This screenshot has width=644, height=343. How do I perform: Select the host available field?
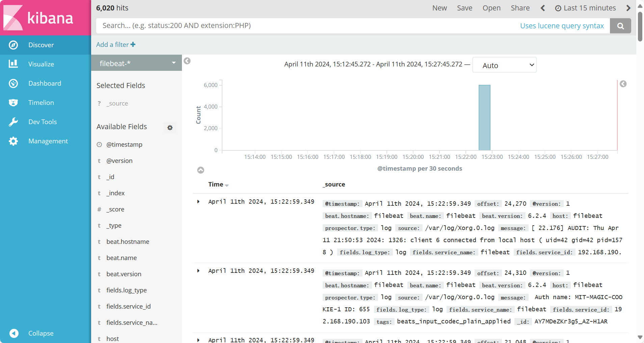tap(113, 339)
